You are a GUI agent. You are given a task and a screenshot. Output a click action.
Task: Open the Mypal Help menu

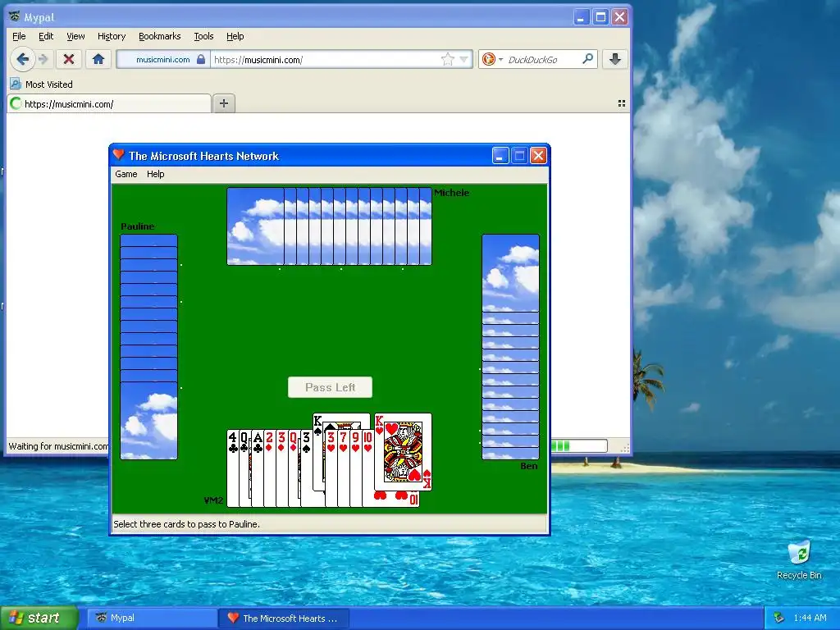tap(235, 36)
